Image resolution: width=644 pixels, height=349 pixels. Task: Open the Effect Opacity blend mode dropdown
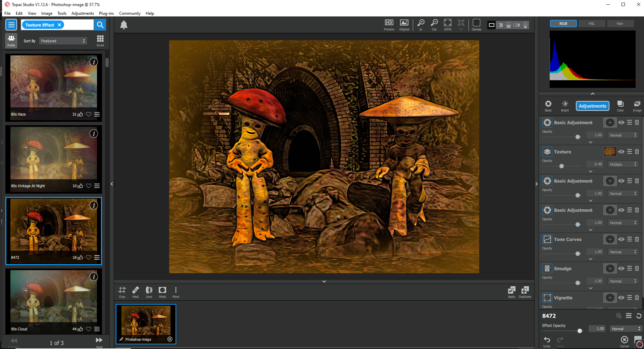pyautogui.click(x=626, y=329)
